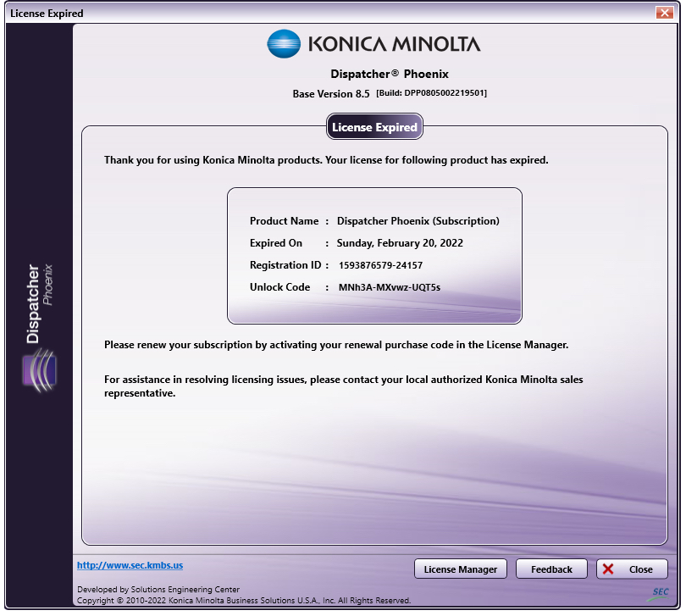Image resolution: width=686 pixels, height=616 pixels.
Task: Close the License Expired window via title bar X
Action: pyautogui.click(x=664, y=13)
